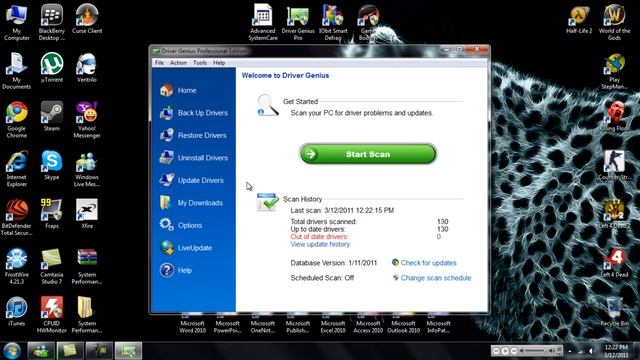Screen dimensions: 640x360
Task: Select the CPUID HWMonitor desktop icon
Action: click(x=52, y=315)
